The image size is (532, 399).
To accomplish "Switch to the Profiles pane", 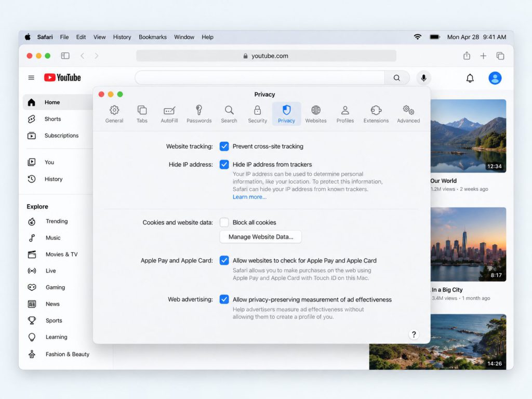I will (x=345, y=114).
